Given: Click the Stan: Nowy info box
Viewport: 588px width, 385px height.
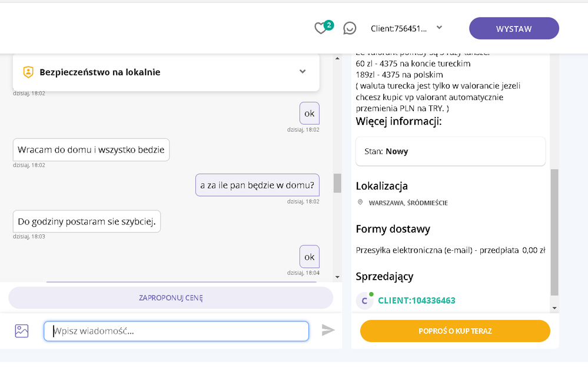Looking at the screenshot, I should coord(450,151).
